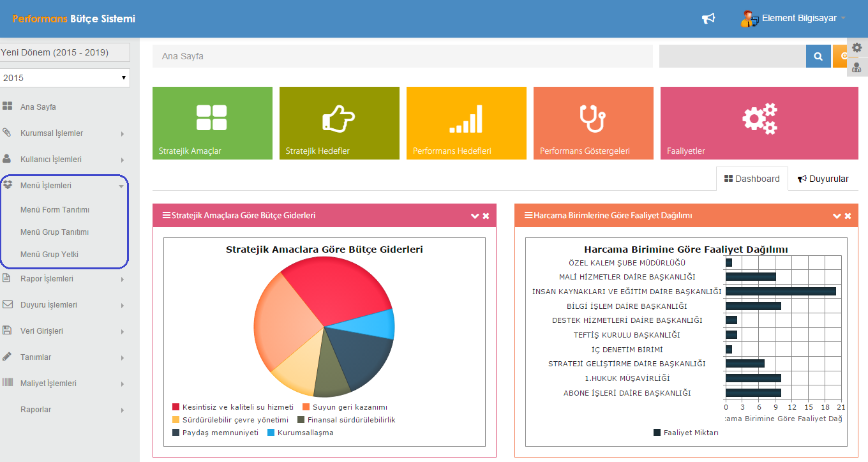Expand the Maliyet İşlemleri submenu

(122, 384)
